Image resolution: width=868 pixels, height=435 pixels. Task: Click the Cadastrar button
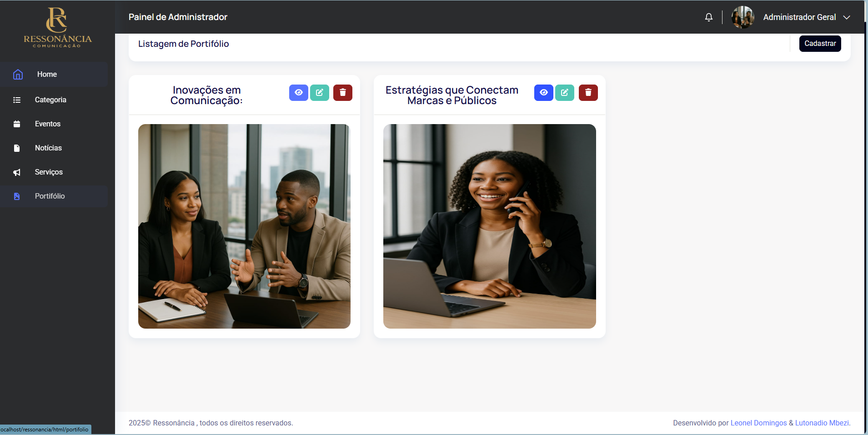pos(820,44)
